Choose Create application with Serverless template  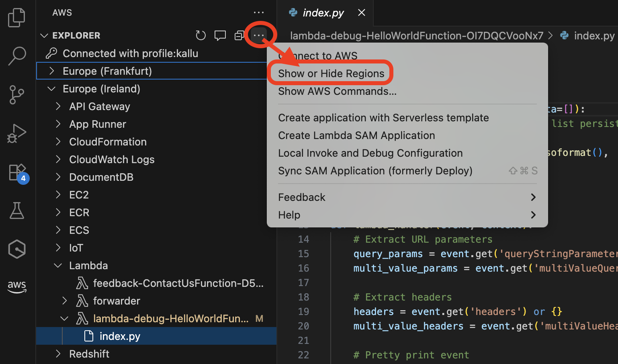pyautogui.click(x=407, y=118)
